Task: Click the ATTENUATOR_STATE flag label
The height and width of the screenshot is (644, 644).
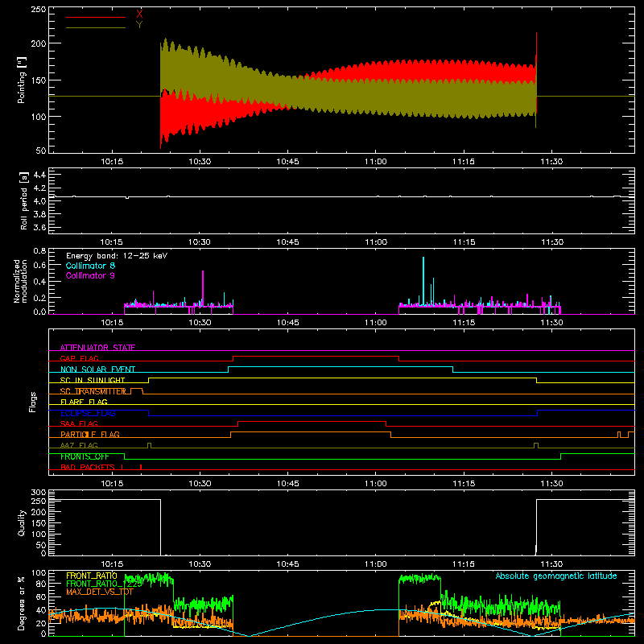Action: (x=97, y=348)
